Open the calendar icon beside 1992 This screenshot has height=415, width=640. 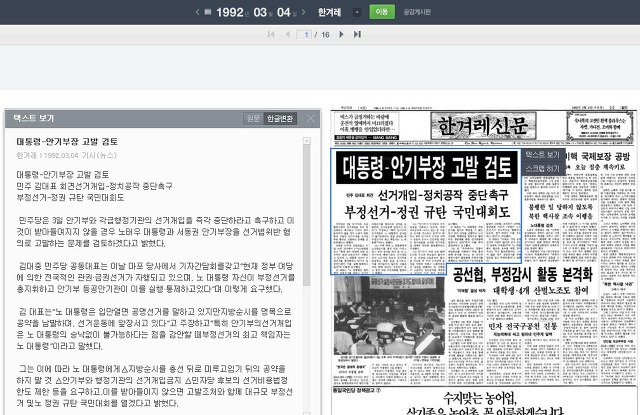208,12
